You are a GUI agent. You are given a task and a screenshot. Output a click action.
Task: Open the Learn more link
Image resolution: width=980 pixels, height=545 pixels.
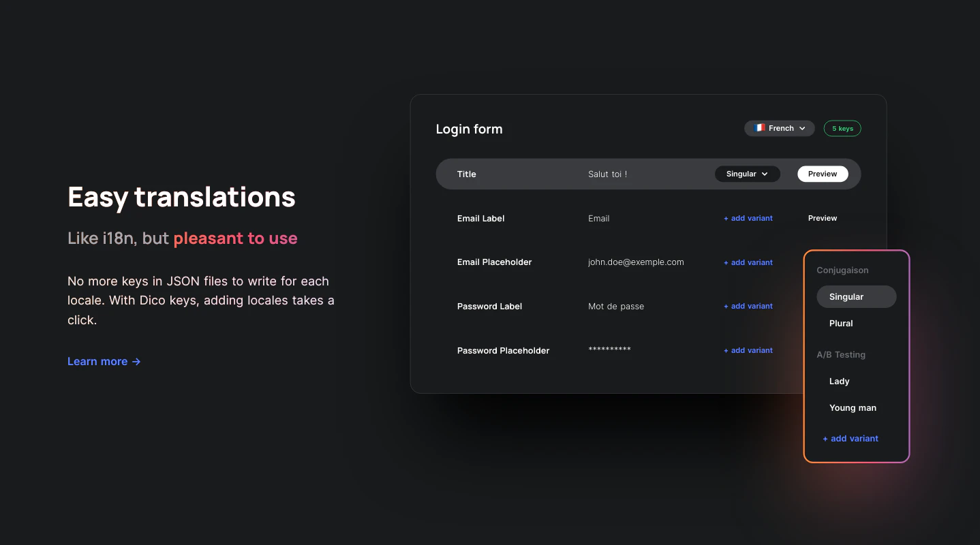point(97,362)
